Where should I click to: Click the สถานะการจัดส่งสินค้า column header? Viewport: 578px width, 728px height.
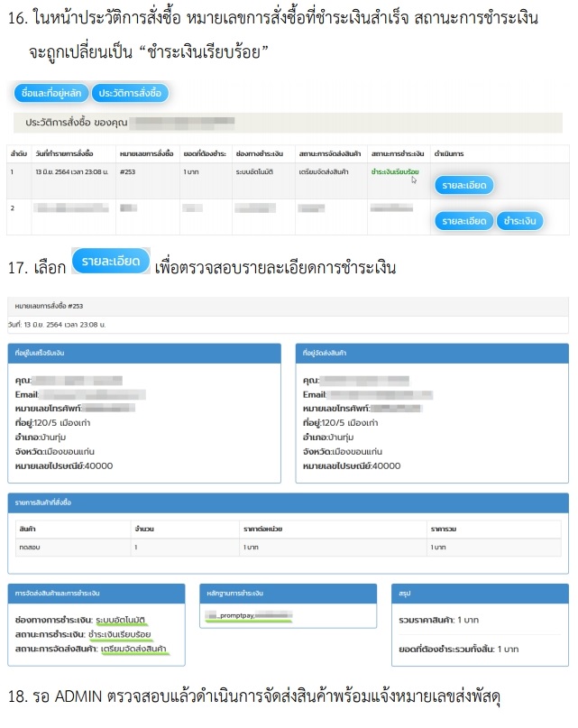tap(329, 153)
